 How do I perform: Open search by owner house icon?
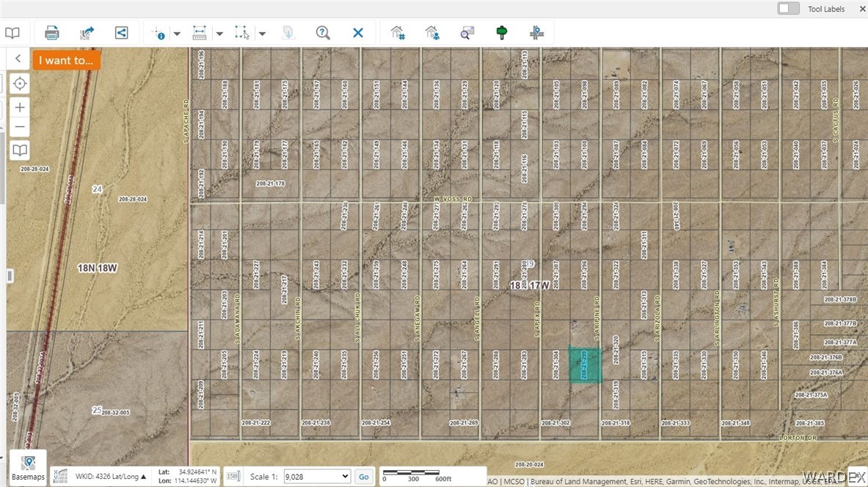432,33
